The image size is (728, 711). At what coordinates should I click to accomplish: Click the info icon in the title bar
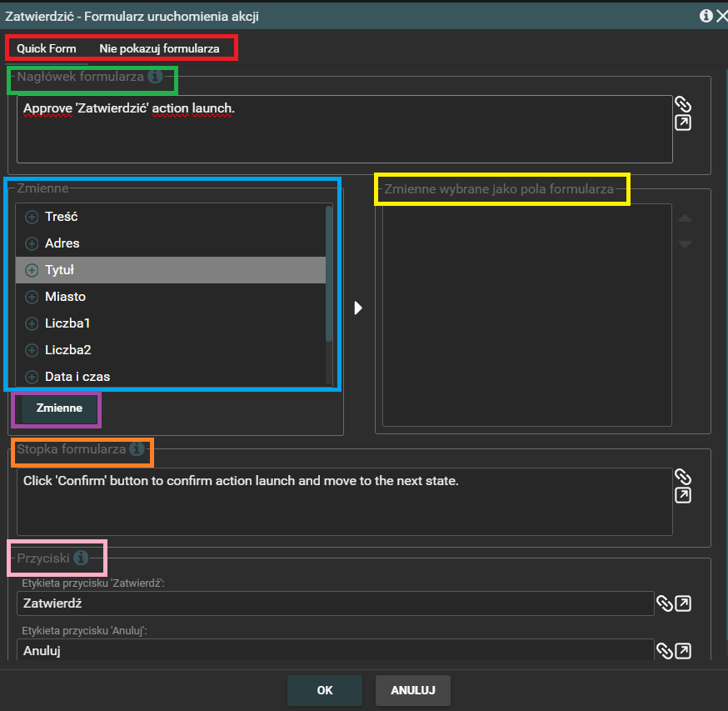(706, 15)
